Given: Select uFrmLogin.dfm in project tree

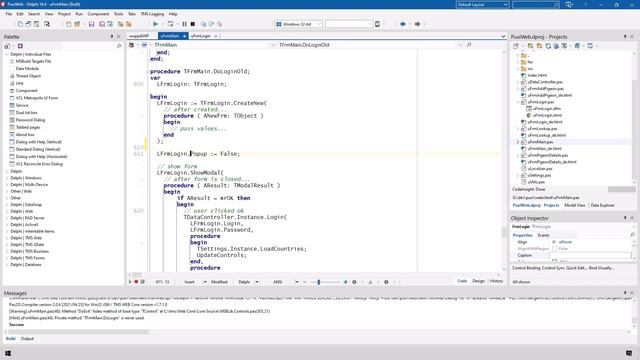Looking at the screenshot, I should (547, 109).
